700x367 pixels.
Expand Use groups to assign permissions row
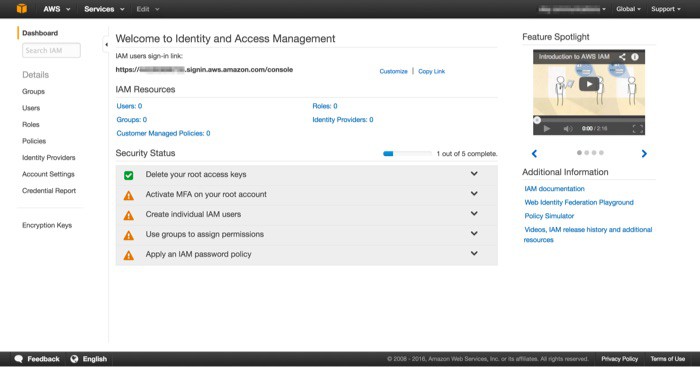point(474,233)
